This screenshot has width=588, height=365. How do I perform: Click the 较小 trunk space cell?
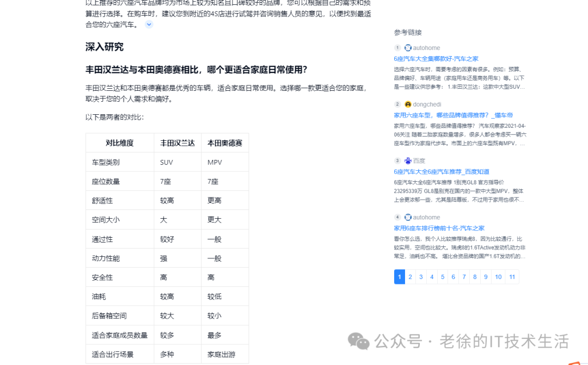(215, 316)
